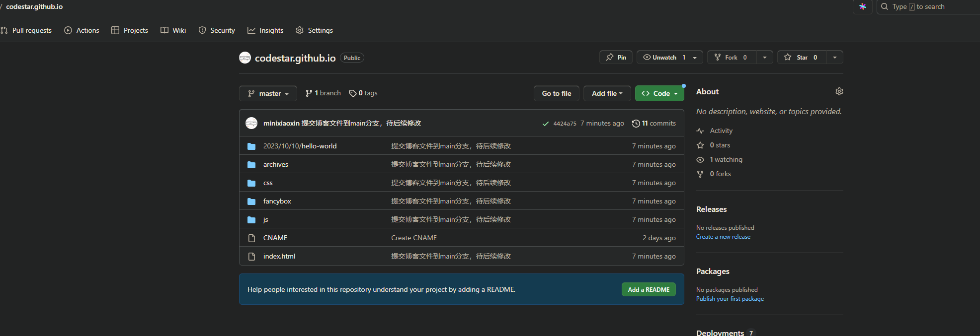Expand the star lists dropdown arrow
The image size is (980, 336).
(x=835, y=57)
